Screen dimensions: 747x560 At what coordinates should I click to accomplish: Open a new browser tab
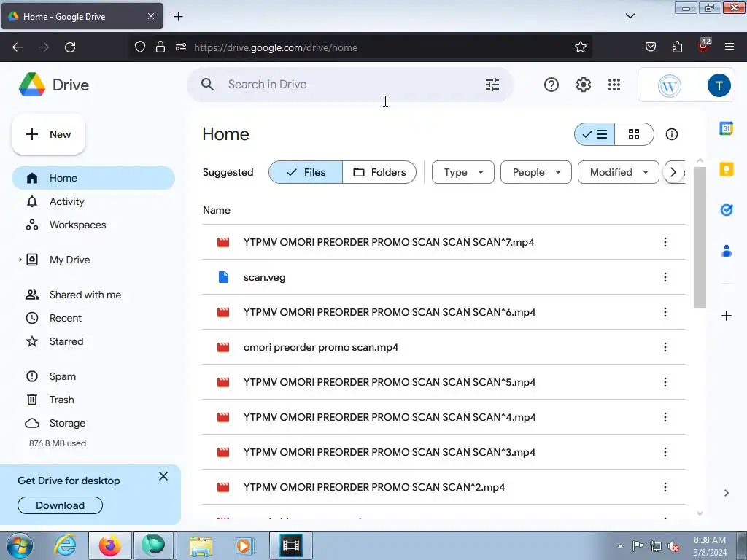point(178,16)
